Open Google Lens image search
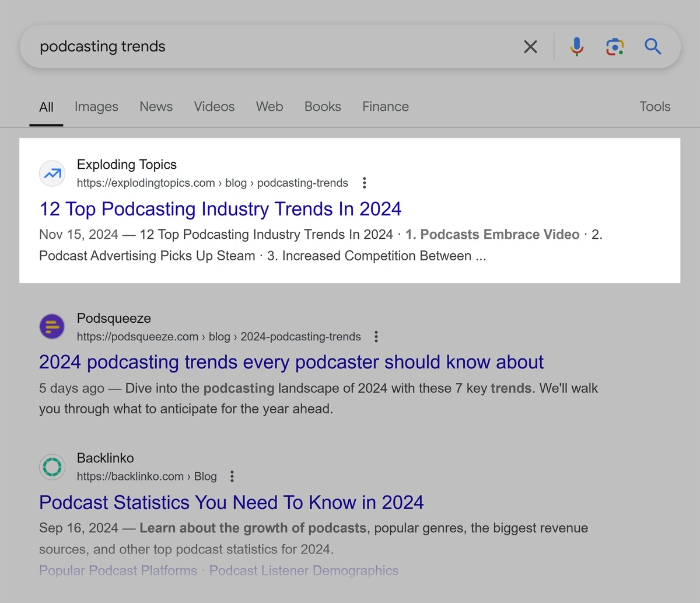Screen dimensions: 700x603 click(x=615, y=47)
